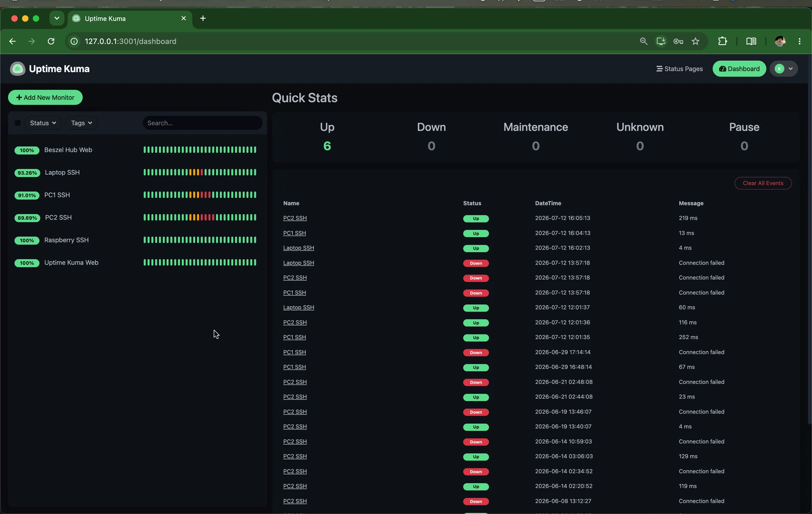Go back to previous page
The height and width of the screenshot is (514, 812).
(13, 41)
